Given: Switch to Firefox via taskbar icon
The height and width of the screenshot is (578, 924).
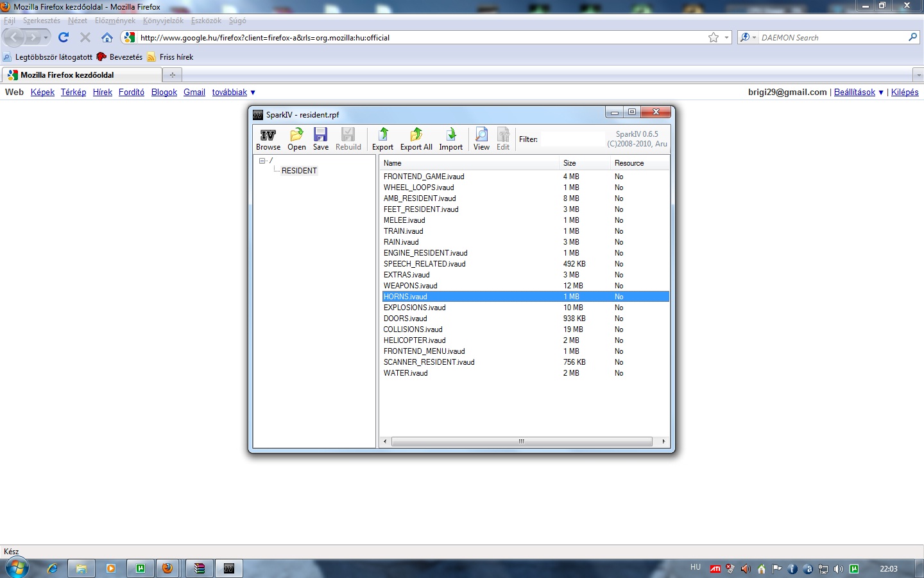Looking at the screenshot, I should point(167,568).
